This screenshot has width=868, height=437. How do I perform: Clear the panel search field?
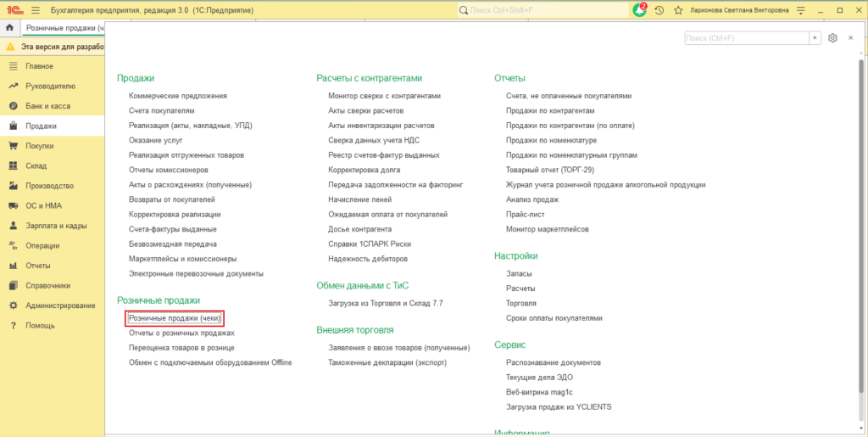pyautogui.click(x=815, y=37)
